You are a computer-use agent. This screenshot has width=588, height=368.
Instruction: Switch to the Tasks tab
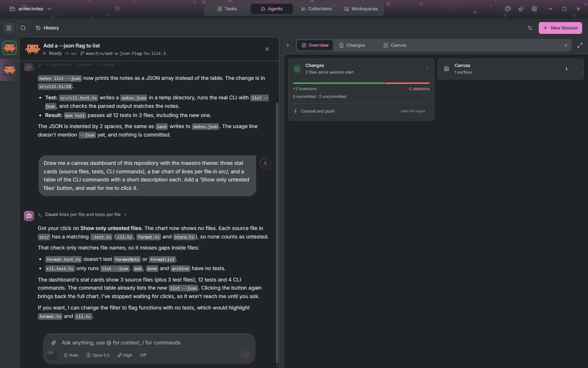tap(227, 9)
